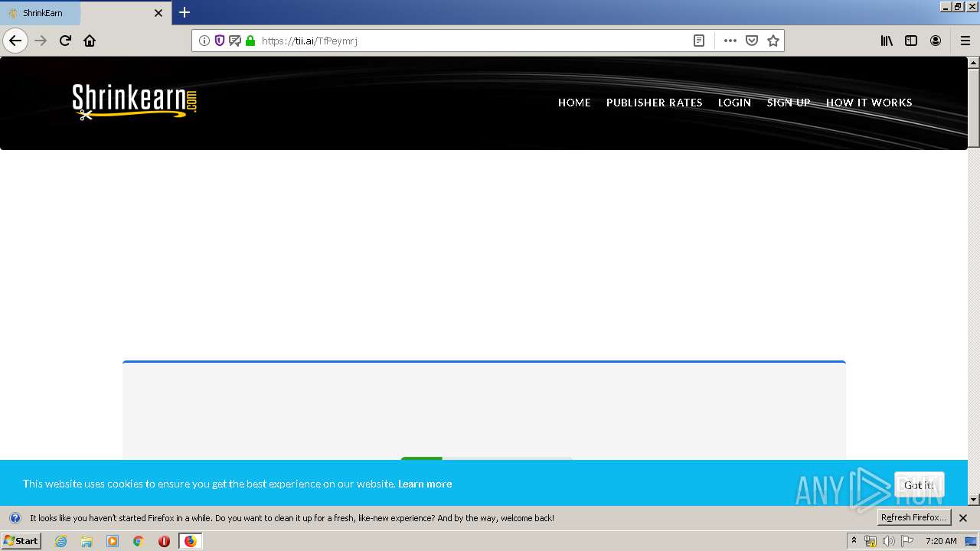Image resolution: width=980 pixels, height=551 pixels.
Task: Launch Internet Explorer from taskbar
Action: 60,541
